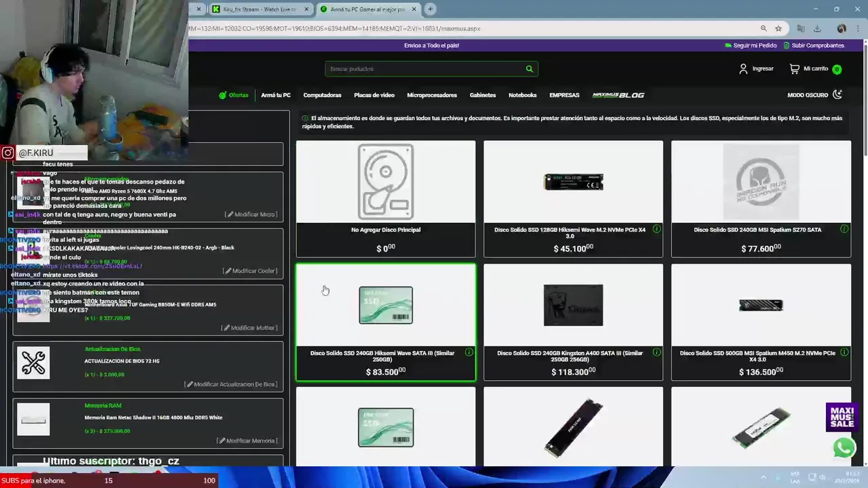
Task: Open the Ingresar user account icon
Action: click(x=743, y=68)
